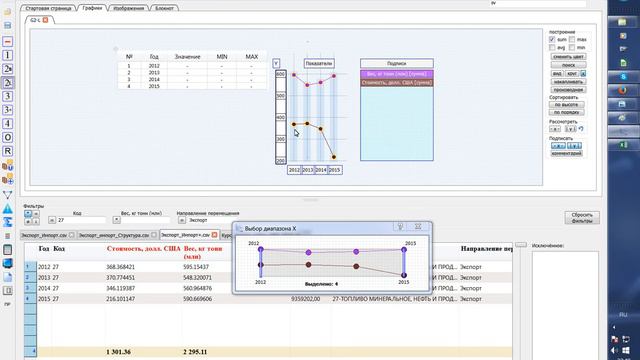Select the 'R' tool in left sidebar
The height and width of the screenshot is (360, 640).
coord(7,151)
